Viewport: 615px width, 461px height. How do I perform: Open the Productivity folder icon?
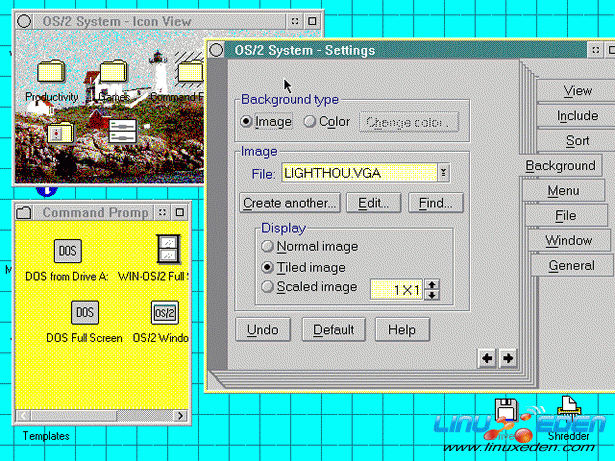(51, 71)
